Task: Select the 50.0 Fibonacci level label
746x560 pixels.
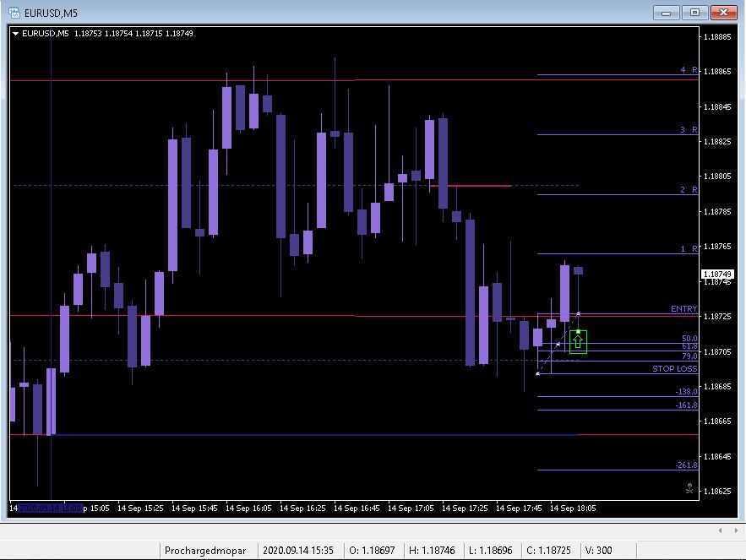Action: coord(689,339)
